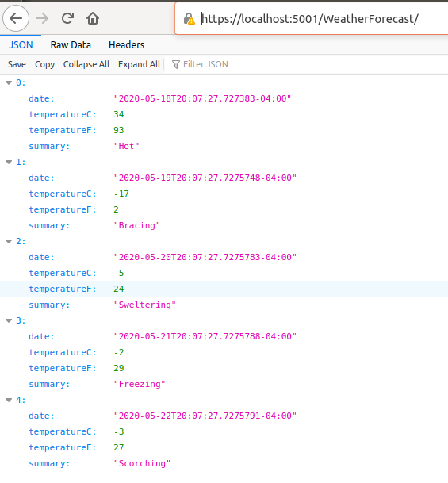Click the Save button

point(17,64)
